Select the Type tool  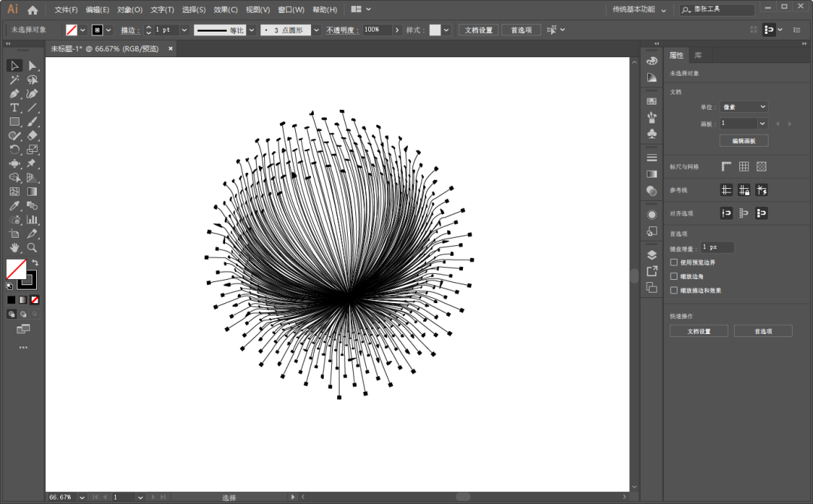click(14, 108)
